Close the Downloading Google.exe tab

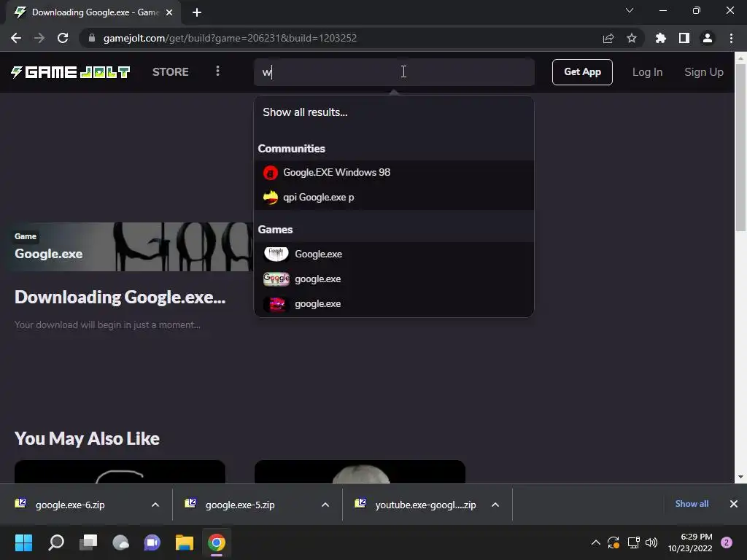(169, 12)
